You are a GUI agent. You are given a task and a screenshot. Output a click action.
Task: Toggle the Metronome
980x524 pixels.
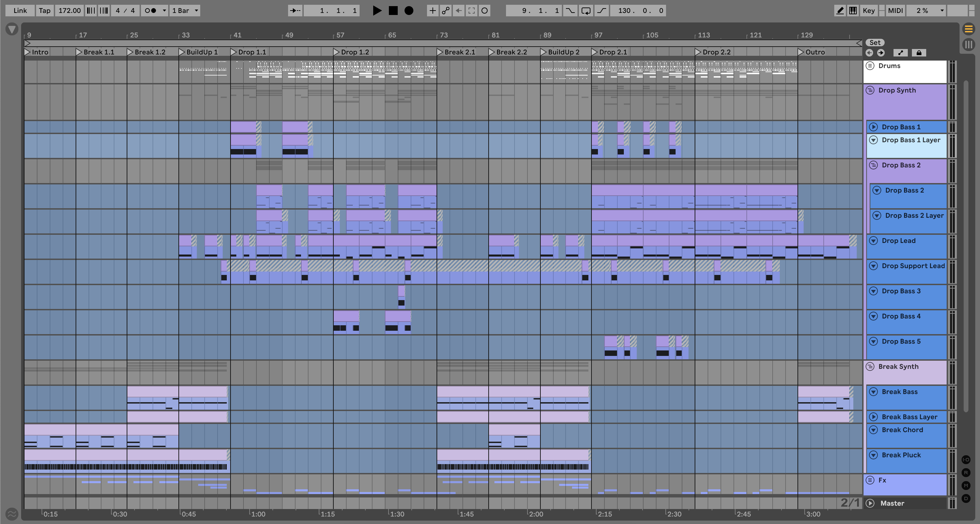pos(151,11)
